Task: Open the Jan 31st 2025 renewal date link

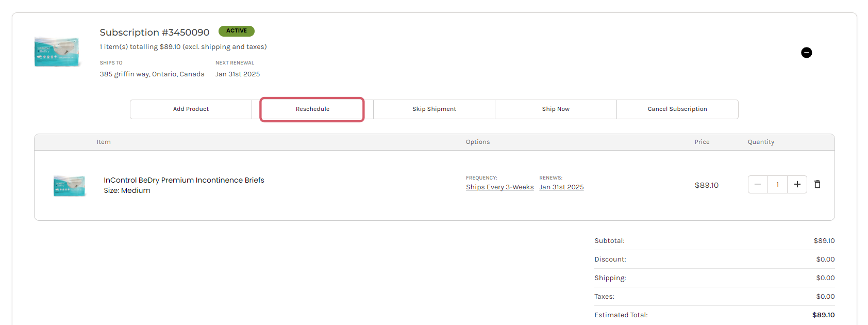Action: (561, 187)
